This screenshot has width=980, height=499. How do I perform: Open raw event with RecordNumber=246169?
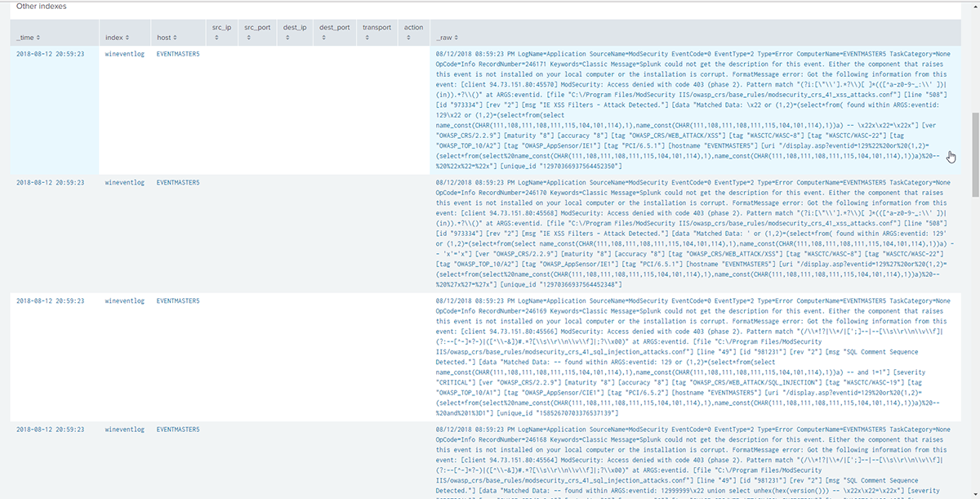click(x=693, y=358)
